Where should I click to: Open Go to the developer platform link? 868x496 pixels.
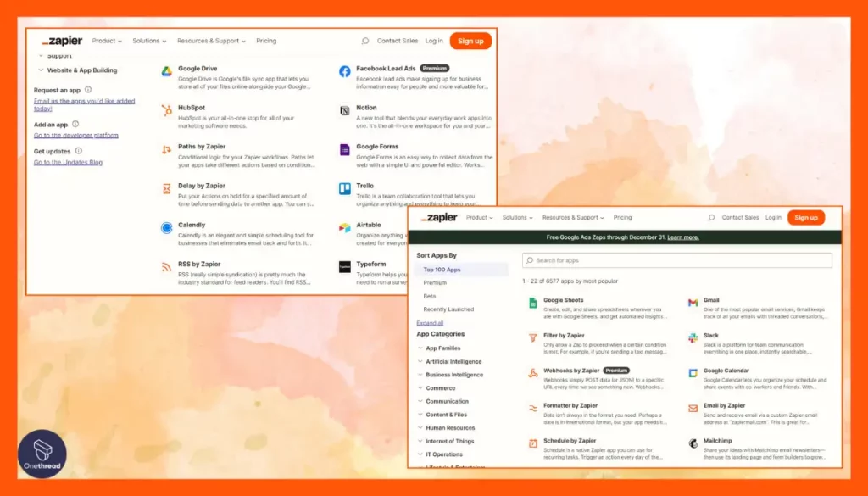coord(75,135)
